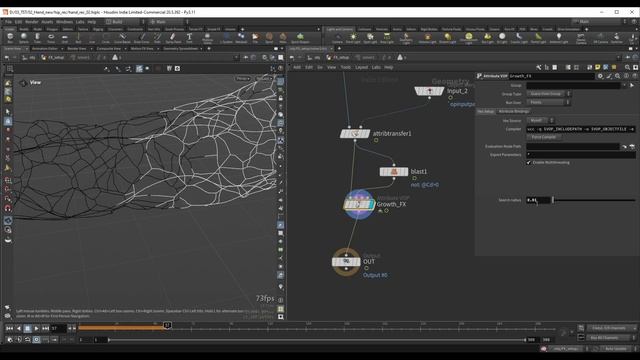This screenshot has width=640, height=360.
Task: Open the network editor Layout menu
Action: tap(361, 67)
